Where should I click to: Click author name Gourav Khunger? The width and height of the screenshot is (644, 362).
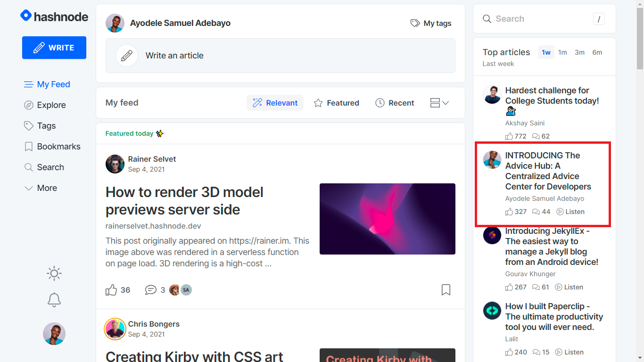pos(530,274)
